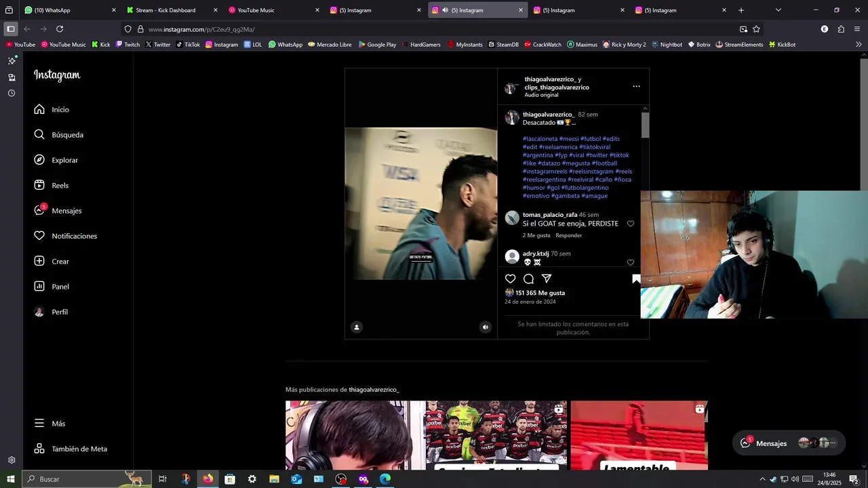This screenshot has height=488, width=868.
Task: Open the TikTok bookmark
Action: pyautogui.click(x=188, y=45)
